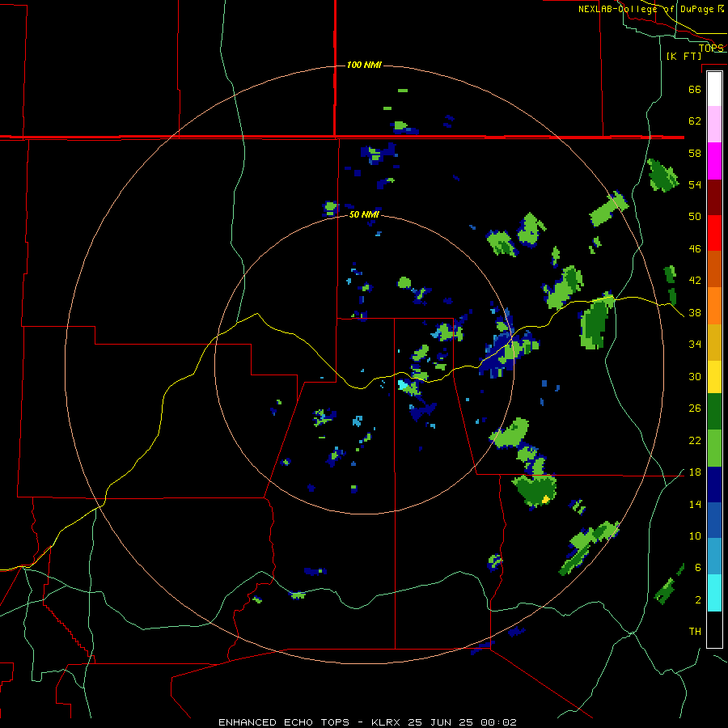Pick the light pink legend swatch
Image resolution: width=728 pixels, height=728 pixels.
click(x=714, y=124)
